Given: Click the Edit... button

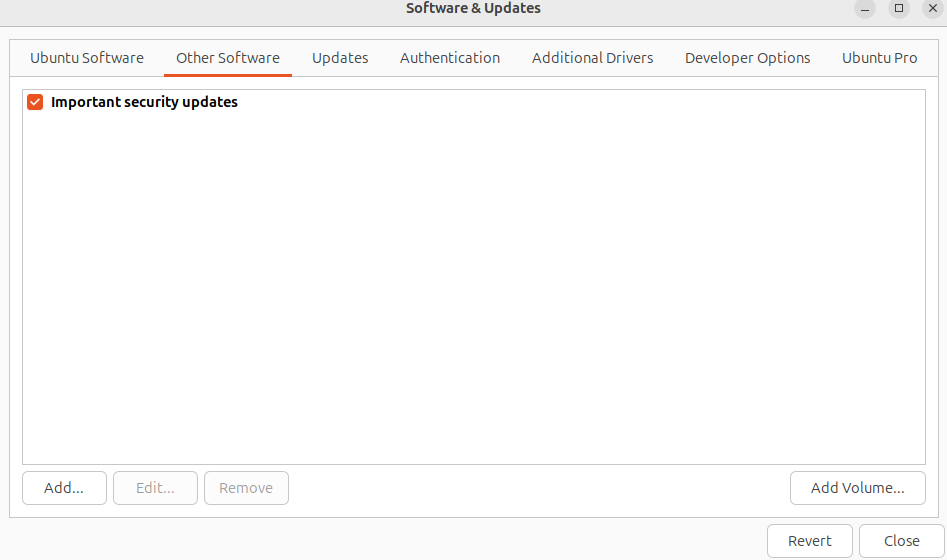Looking at the screenshot, I should [x=155, y=488].
